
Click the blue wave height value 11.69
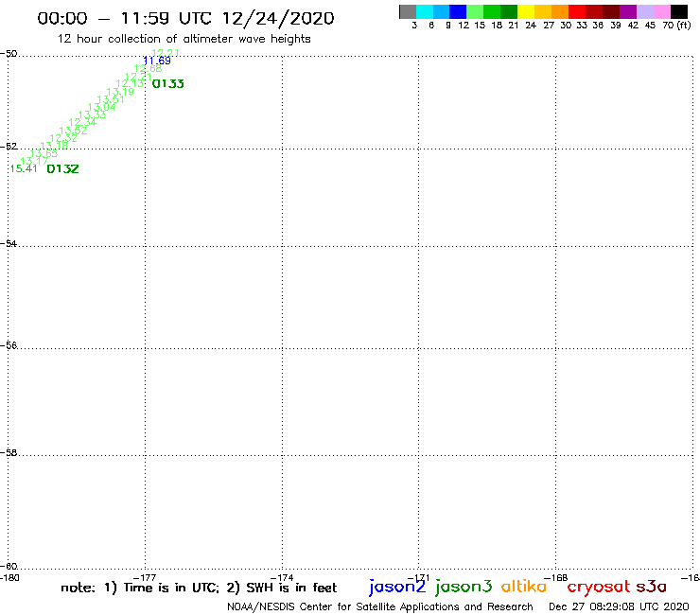[157, 61]
